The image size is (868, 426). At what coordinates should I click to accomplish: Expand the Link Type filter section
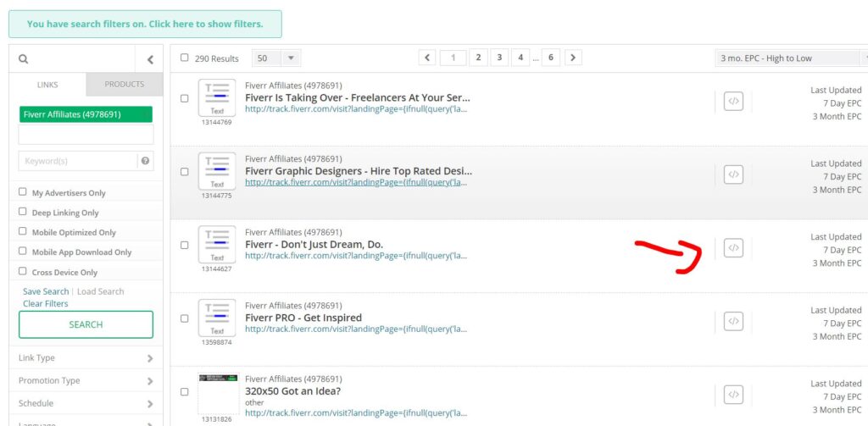[86, 358]
